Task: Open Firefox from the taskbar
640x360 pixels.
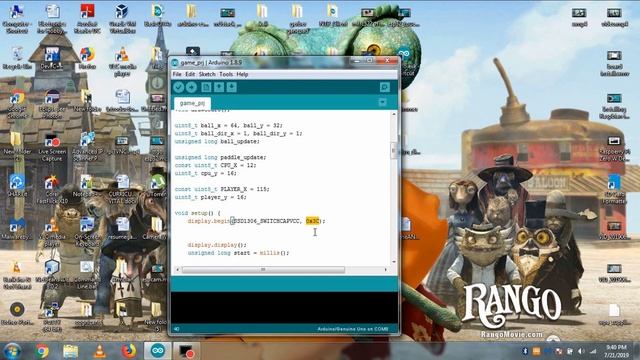Action: pos(129,351)
